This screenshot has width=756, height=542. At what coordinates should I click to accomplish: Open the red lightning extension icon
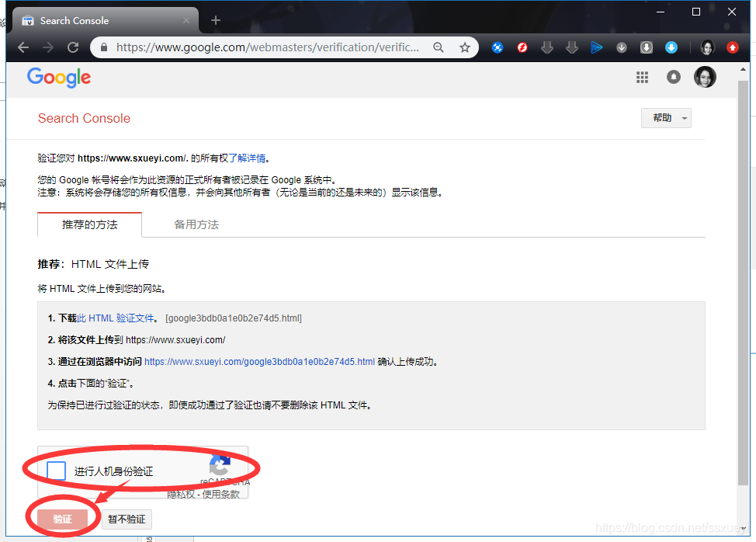coord(522,47)
